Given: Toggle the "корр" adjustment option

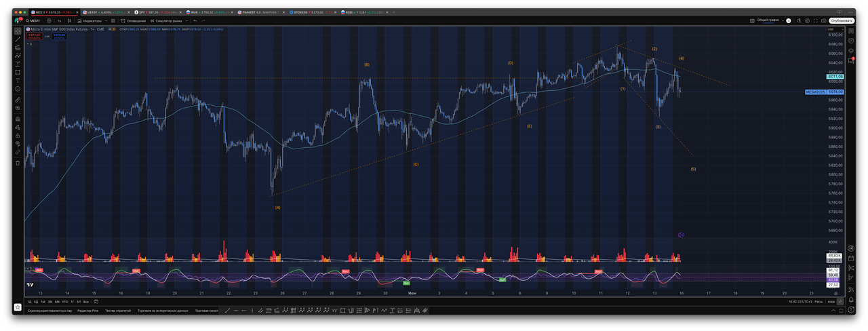Looking at the screenshot, I should point(831,301).
